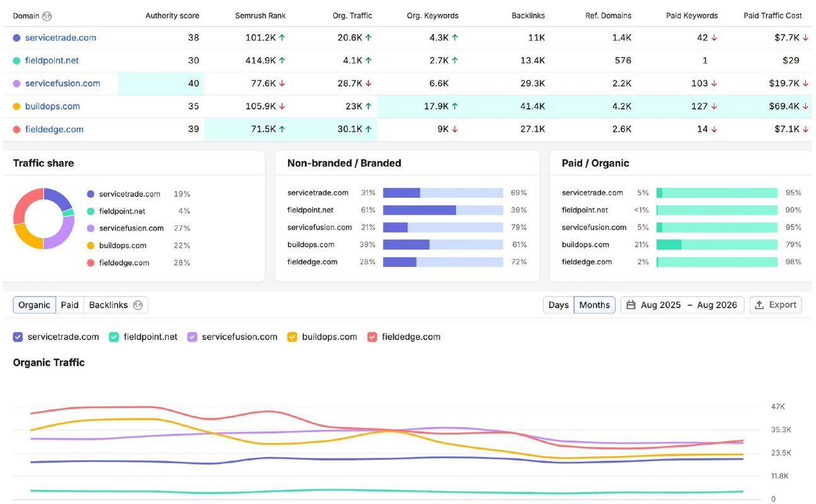Uncheck the buildops.com chart checkbox

(x=292, y=337)
